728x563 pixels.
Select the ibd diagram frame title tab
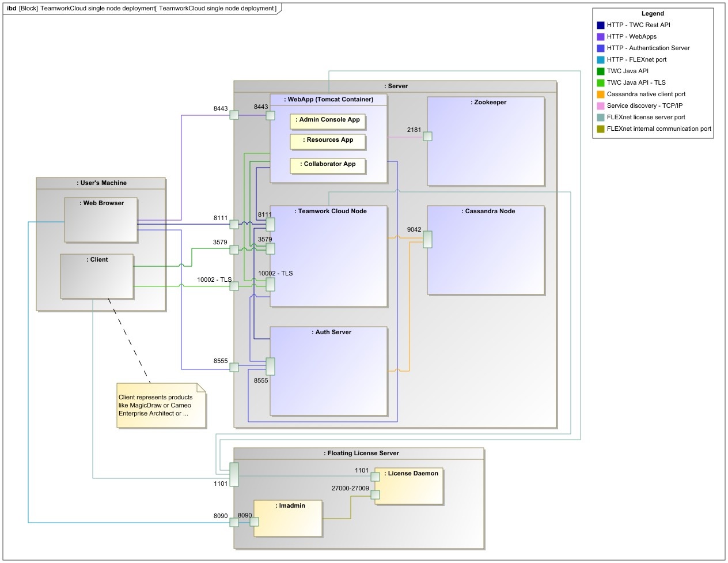(142, 9)
